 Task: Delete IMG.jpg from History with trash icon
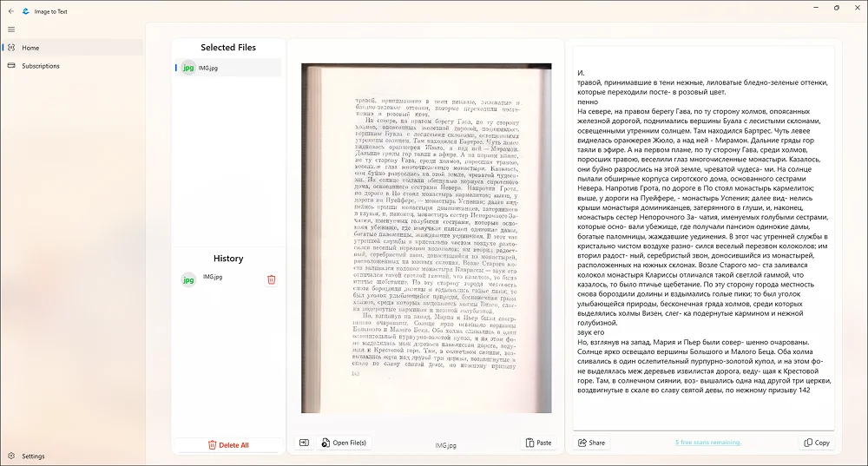tap(271, 279)
